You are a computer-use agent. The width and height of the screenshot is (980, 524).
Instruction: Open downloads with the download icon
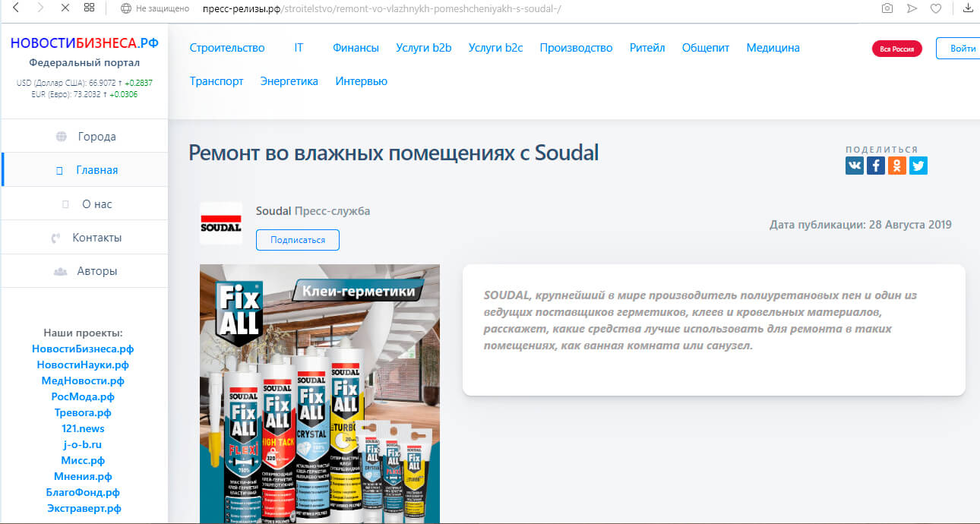(x=968, y=9)
